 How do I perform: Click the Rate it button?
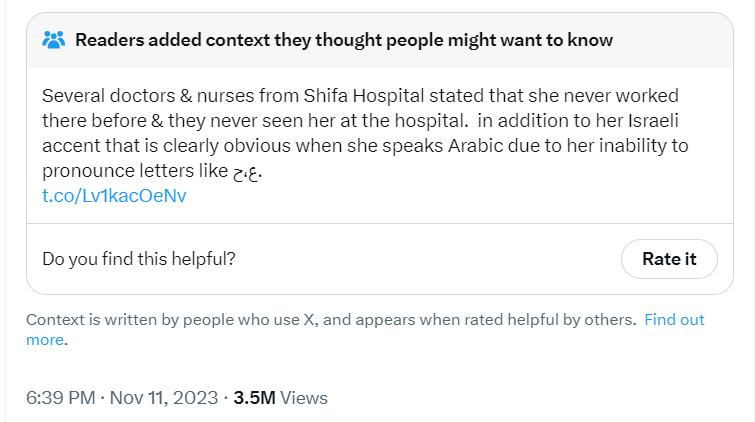(x=669, y=259)
